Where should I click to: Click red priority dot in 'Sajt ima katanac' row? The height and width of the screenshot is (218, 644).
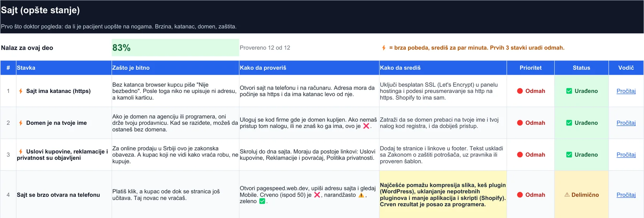[520, 91]
